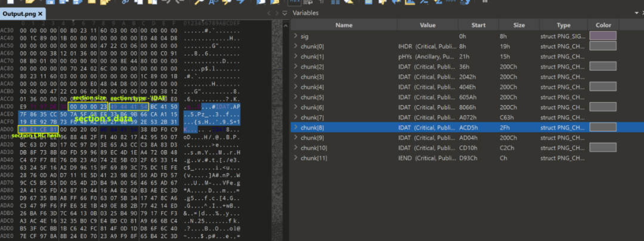Click size value C63h cell
The width and height of the screenshot is (644, 241).
point(519,117)
